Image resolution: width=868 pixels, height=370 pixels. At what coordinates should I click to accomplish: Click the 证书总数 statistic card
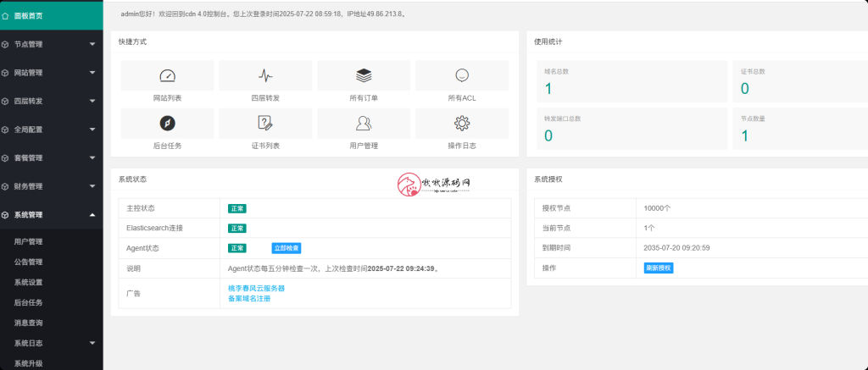coord(800,81)
